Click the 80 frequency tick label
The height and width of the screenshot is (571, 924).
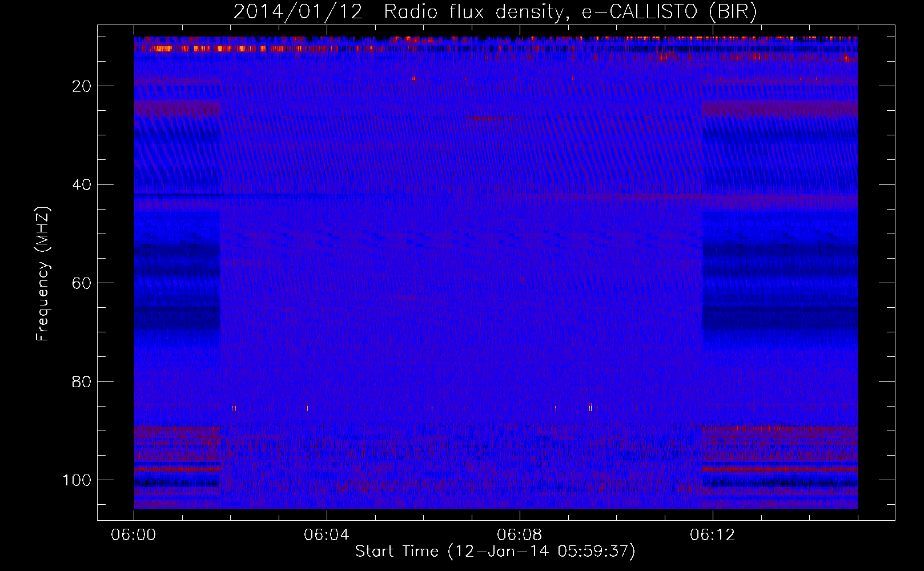coord(82,381)
